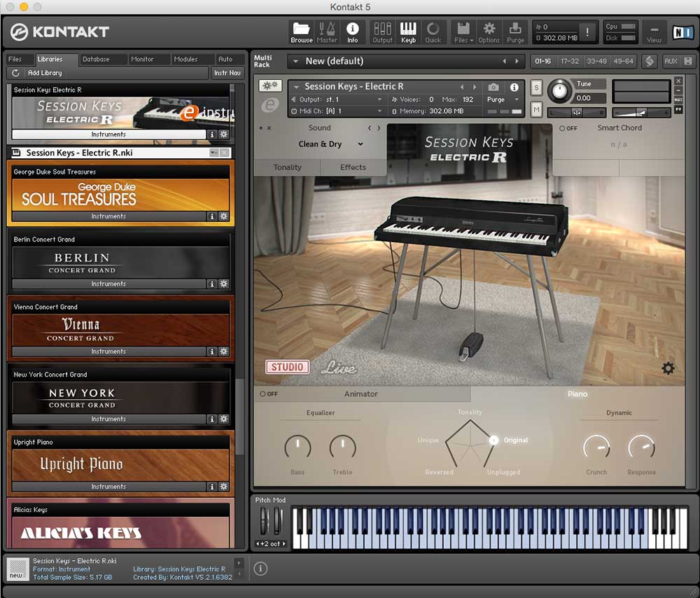The width and height of the screenshot is (700, 598).
Task: Adjust the Bass equalizer knob
Action: tap(297, 447)
